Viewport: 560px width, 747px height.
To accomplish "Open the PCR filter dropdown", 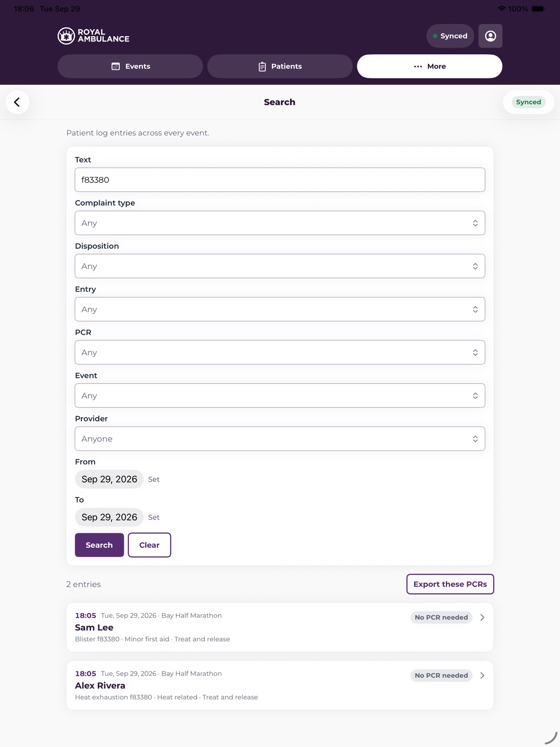I will pyautogui.click(x=280, y=352).
